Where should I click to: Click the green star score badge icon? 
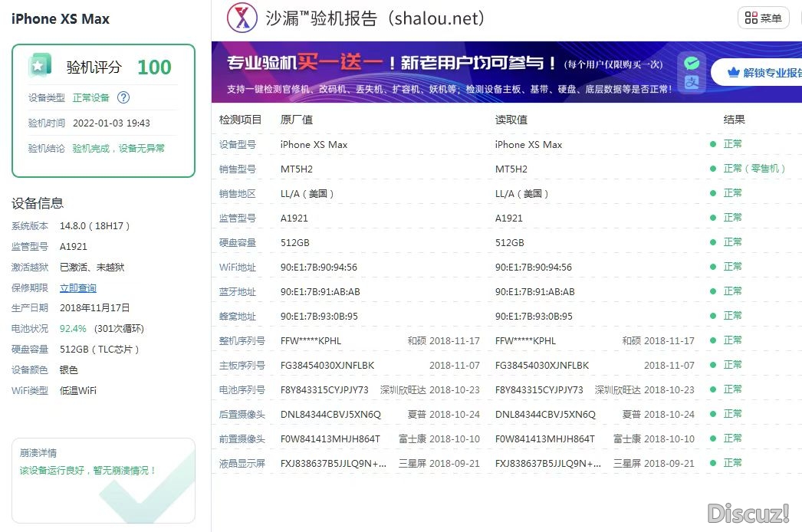coord(40,66)
